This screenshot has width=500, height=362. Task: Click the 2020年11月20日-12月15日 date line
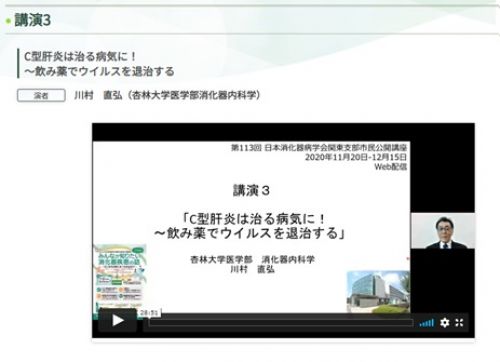pyautogui.click(x=356, y=157)
